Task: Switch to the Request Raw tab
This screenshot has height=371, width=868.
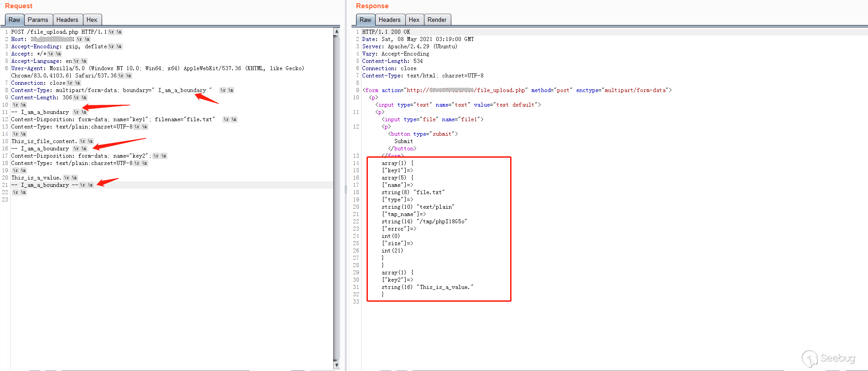Action: coord(14,20)
